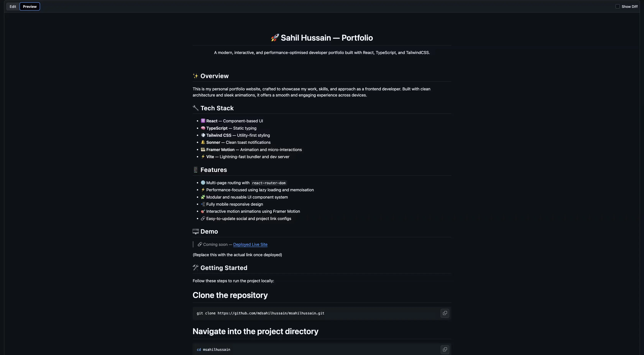This screenshot has width=644, height=355.
Task: Click the sparkles emoji beside Overview
Action: tap(195, 76)
